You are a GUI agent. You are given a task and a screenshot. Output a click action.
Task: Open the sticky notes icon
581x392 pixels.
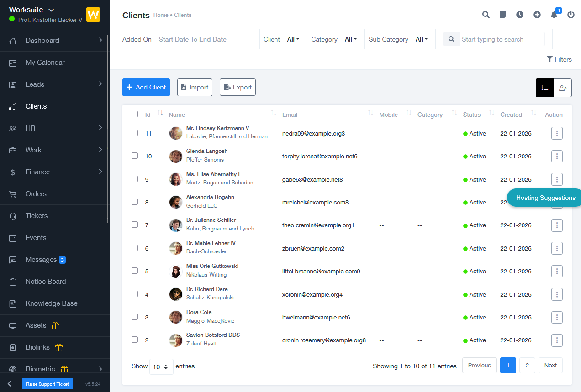coord(503,15)
